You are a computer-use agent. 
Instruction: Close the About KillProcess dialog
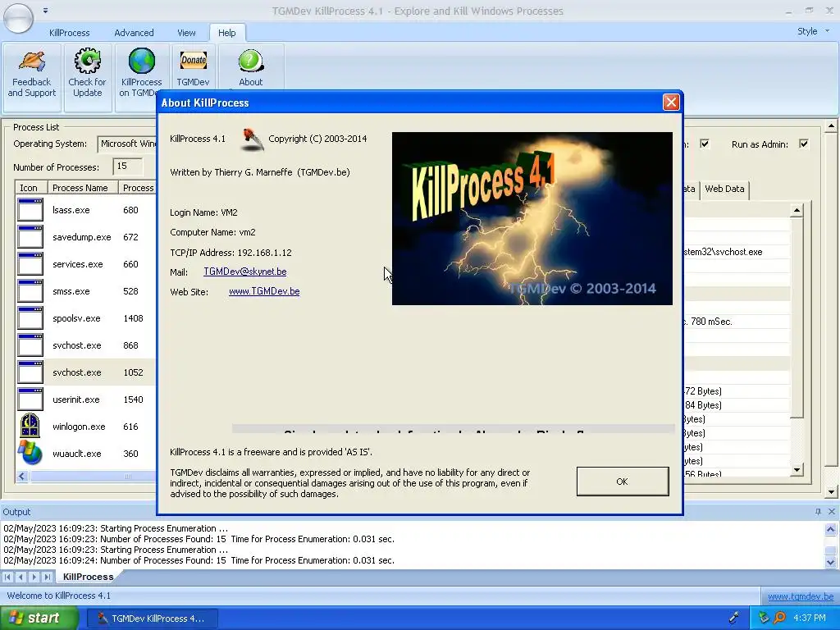coord(671,103)
